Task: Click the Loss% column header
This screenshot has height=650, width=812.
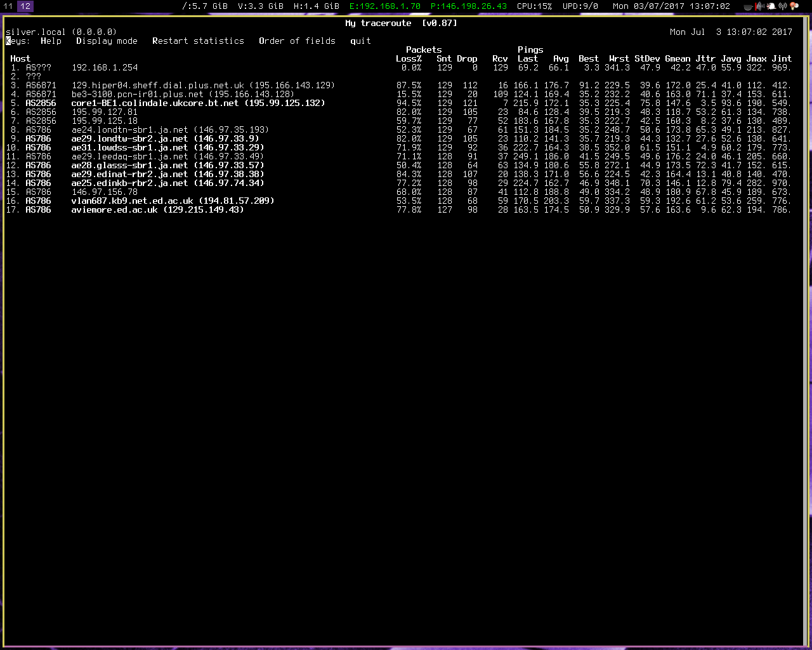Action: coord(409,58)
